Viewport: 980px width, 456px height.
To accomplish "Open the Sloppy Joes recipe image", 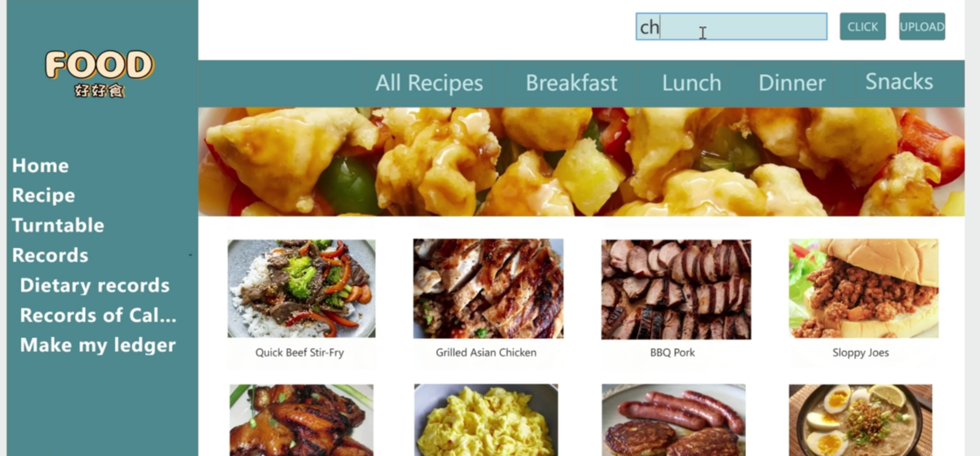I will tap(864, 288).
